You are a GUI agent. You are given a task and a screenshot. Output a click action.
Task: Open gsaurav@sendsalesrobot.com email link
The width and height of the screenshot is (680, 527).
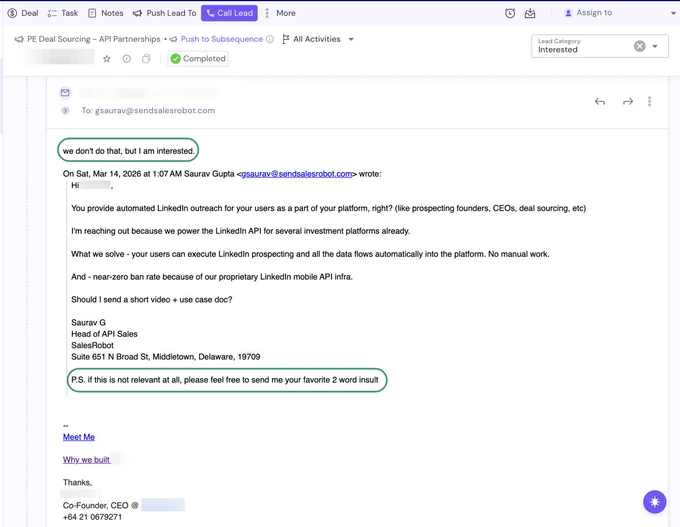pos(297,174)
